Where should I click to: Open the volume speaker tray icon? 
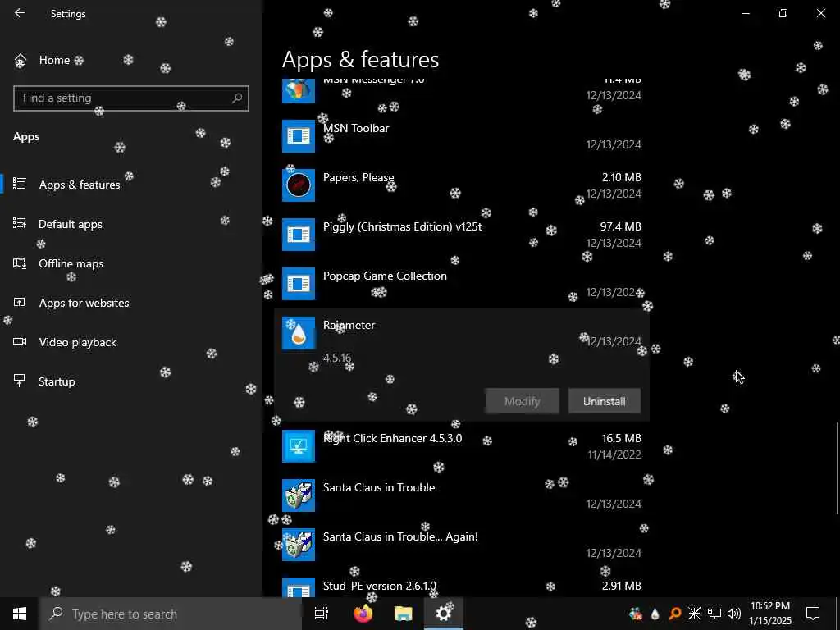tap(734, 614)
